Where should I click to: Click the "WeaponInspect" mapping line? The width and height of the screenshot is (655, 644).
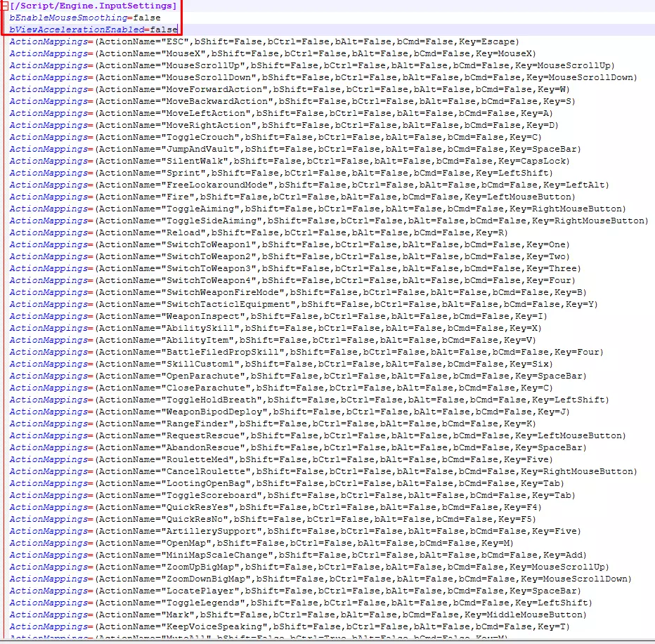tap(278, 316)
